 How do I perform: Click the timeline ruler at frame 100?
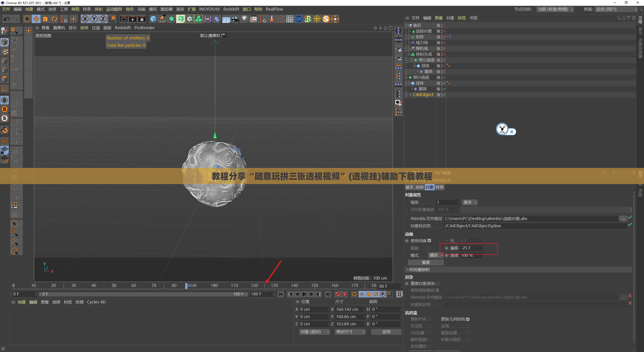[x=214, y=286]
